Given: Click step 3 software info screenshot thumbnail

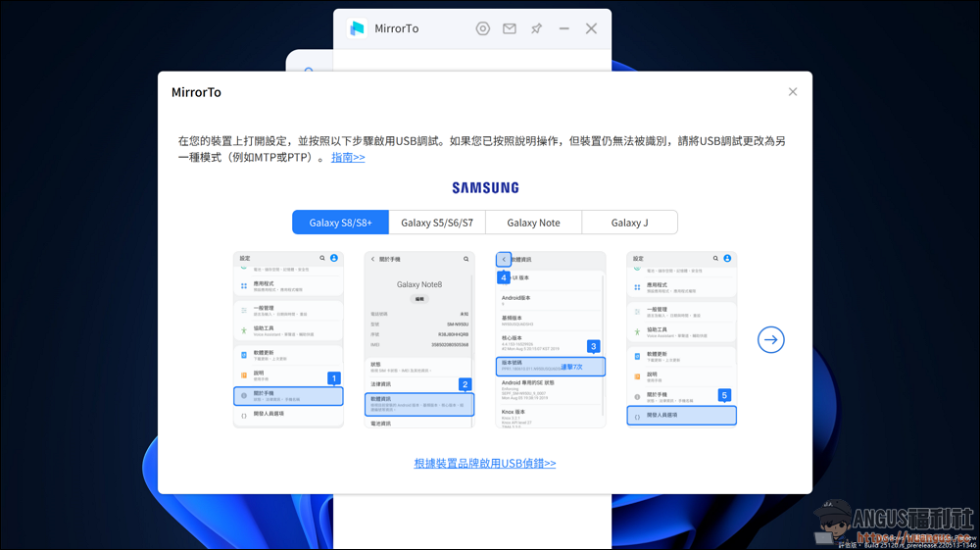Looking at the screenshot, I should (x=551, y=339).
